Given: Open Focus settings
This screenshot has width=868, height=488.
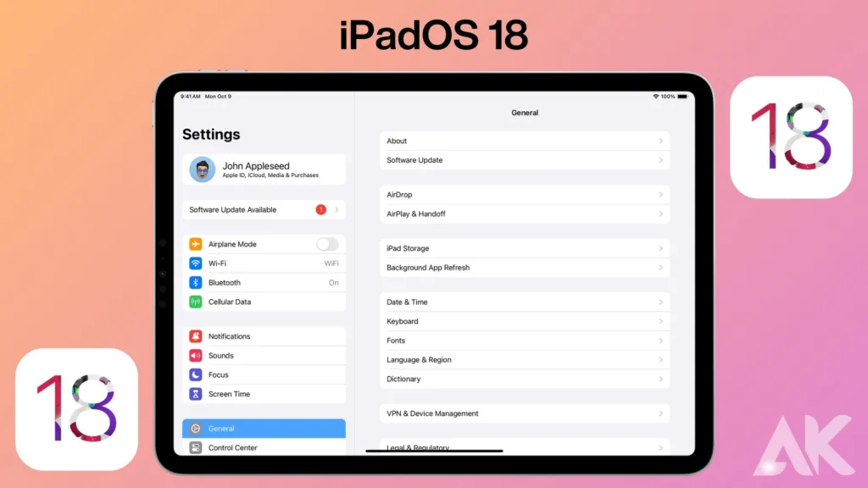Looking at the screenshot, I should click(x=264, y=374).
